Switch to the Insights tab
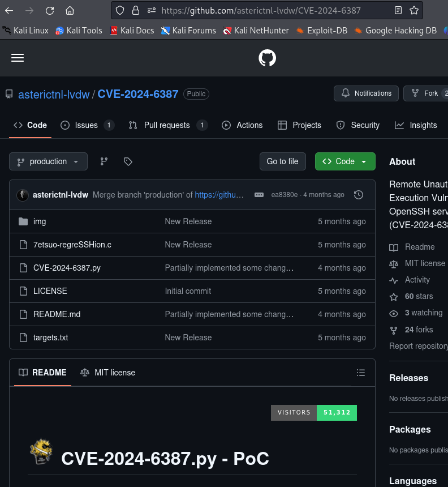 416,125
